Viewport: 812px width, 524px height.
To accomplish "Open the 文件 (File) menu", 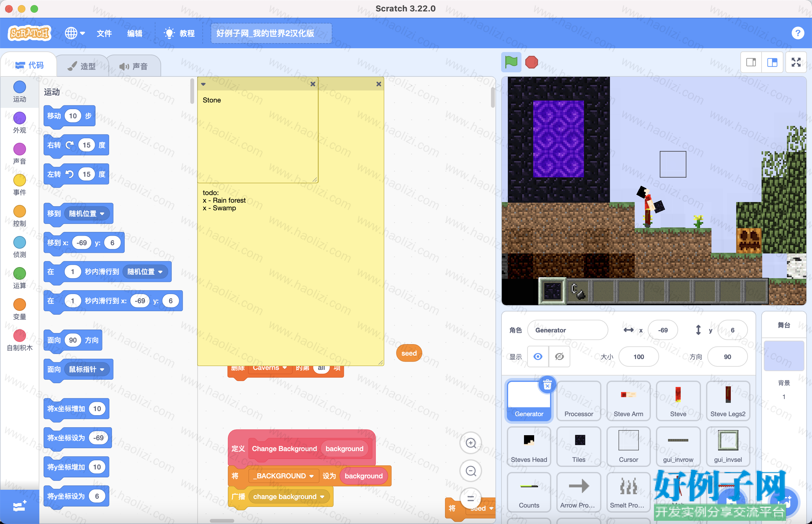I will click(x=104, y=33).
